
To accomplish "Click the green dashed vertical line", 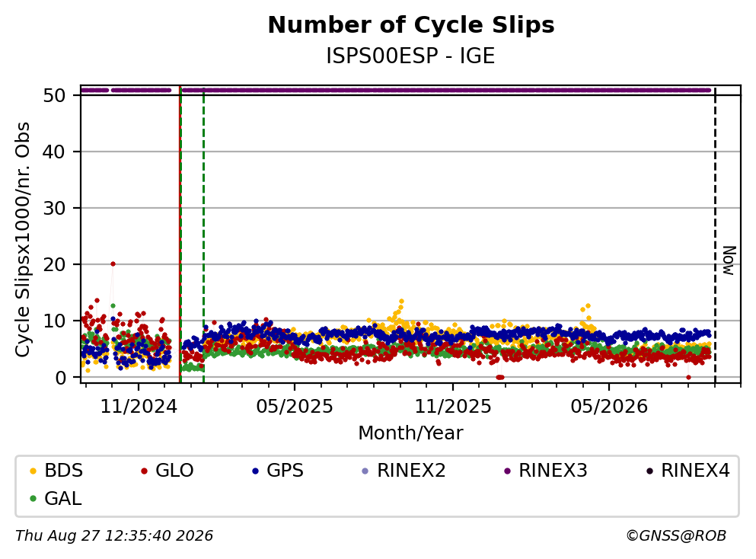I will (203, 235).
